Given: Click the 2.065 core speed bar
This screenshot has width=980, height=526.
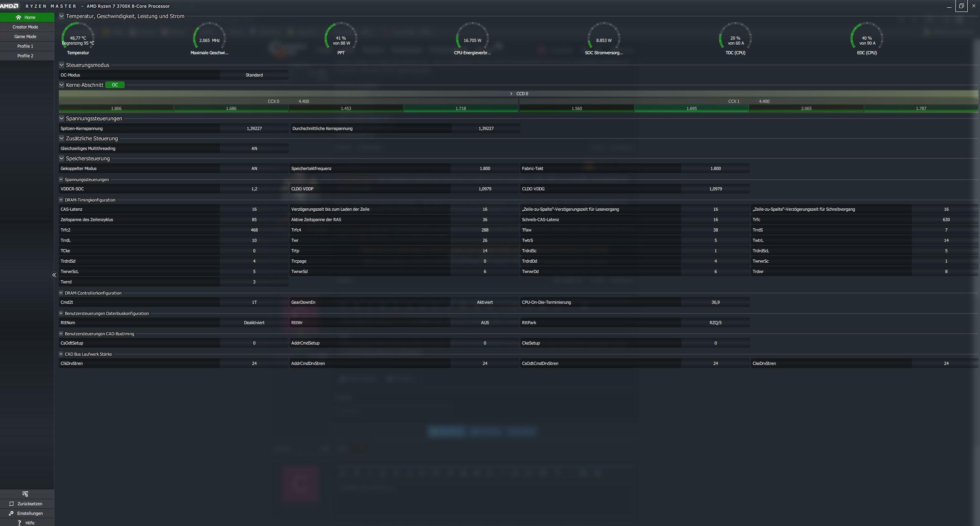Looking at the screenshot, I should (806, 108).
